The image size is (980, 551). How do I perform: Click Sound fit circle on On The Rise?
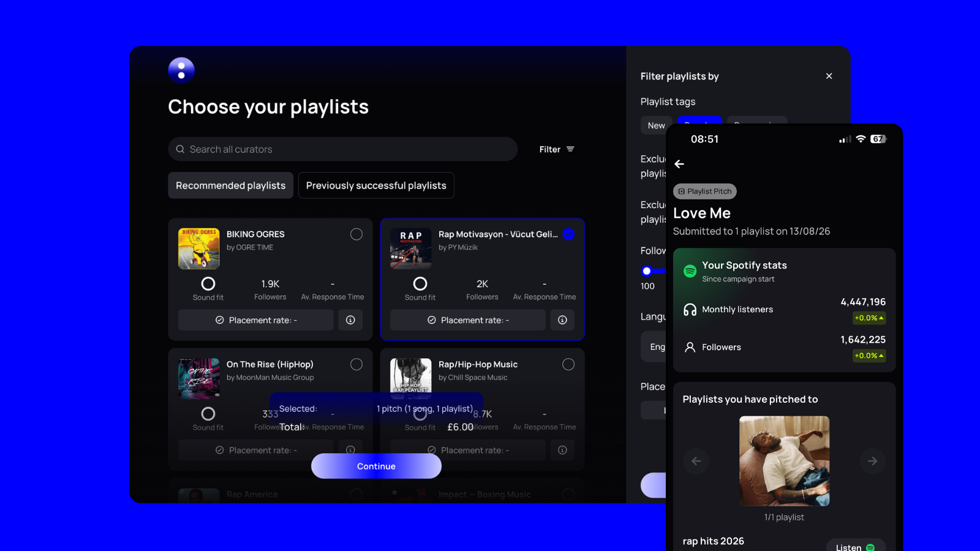point(208,414)
